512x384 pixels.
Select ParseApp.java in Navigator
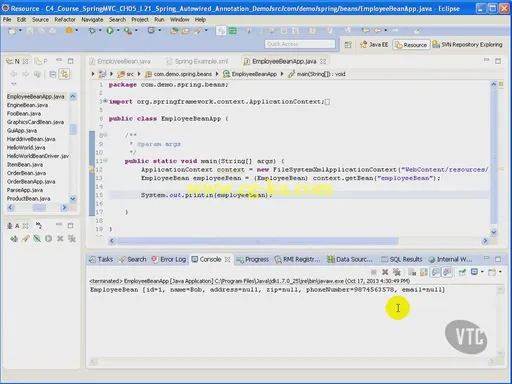25,190
